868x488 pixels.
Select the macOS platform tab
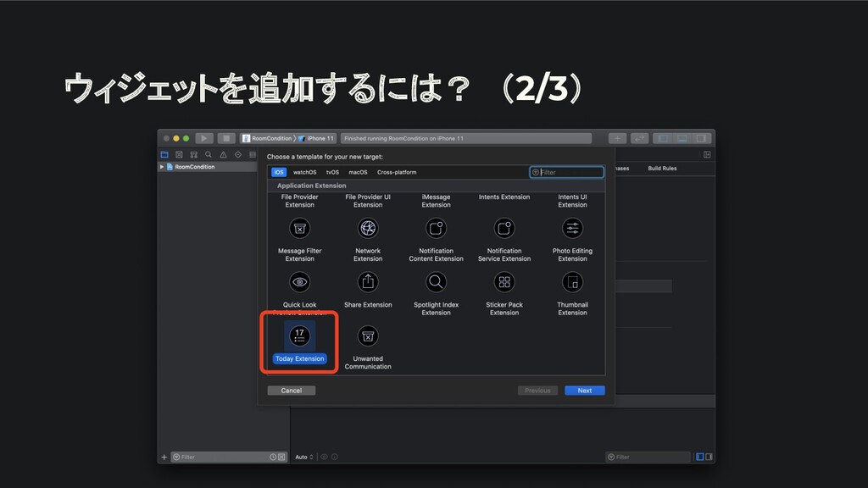click(x=358, y=172)
